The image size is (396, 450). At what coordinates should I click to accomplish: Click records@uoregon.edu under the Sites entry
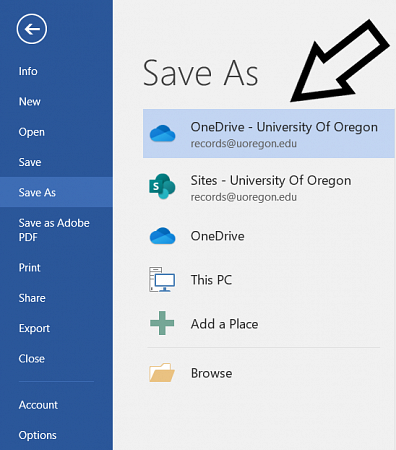244,197
